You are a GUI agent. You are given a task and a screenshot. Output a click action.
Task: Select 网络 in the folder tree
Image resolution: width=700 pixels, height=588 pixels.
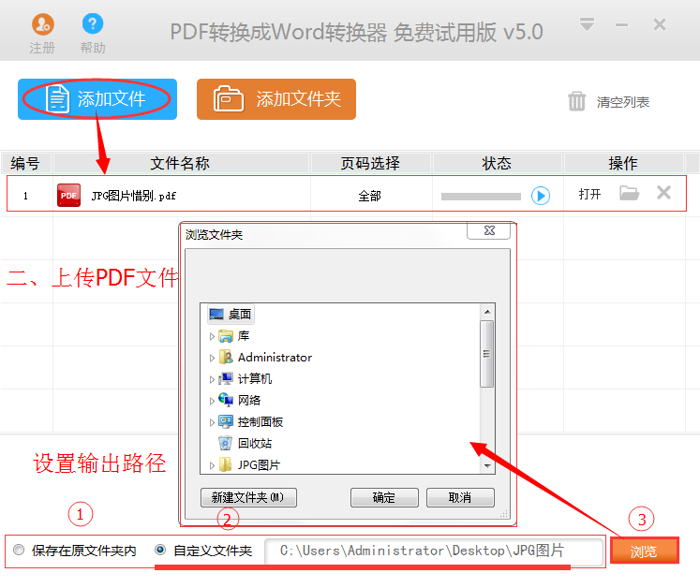[249, 400]
